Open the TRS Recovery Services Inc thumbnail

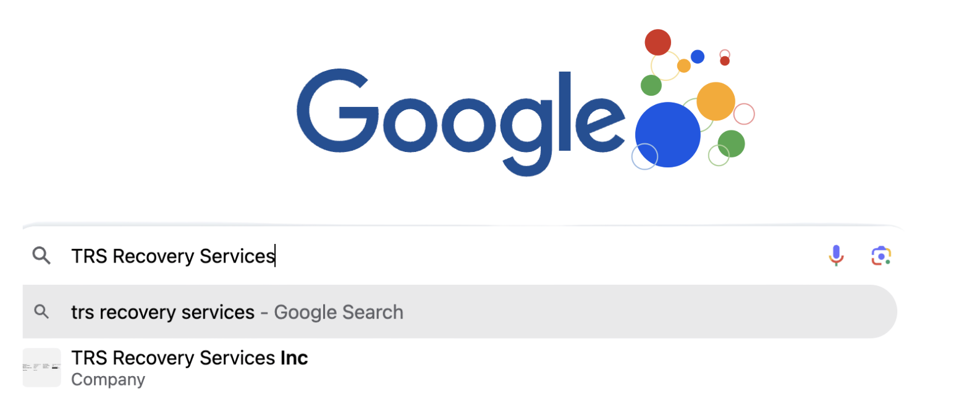(x=42, y=367)
